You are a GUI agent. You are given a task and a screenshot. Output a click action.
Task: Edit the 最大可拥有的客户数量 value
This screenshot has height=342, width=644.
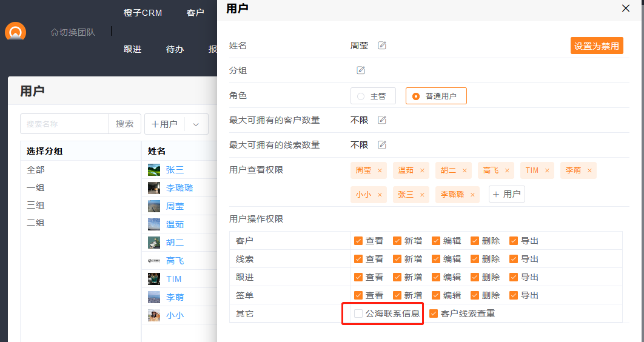[382, 120]
